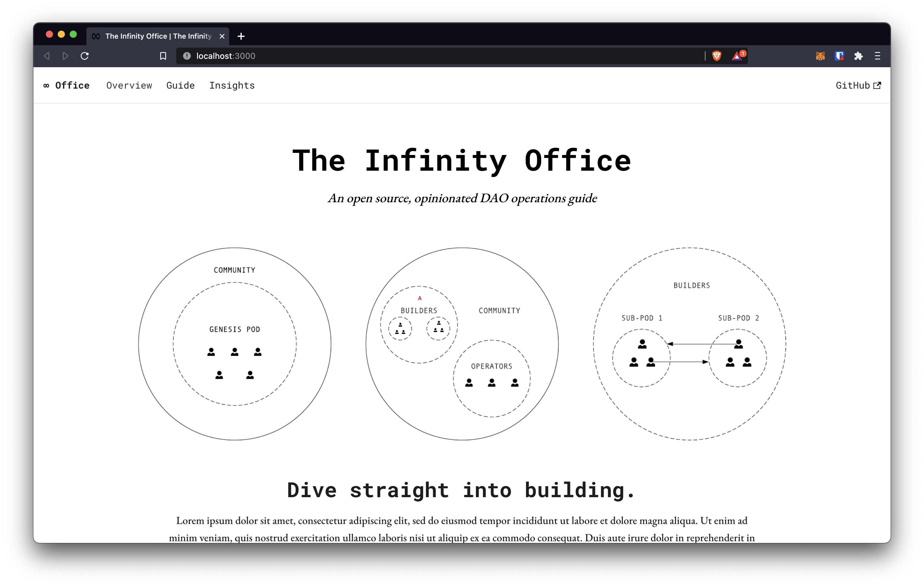Open the external GitHub link
The width and height of the screenshot is (924, 587).
coord(858,86)
